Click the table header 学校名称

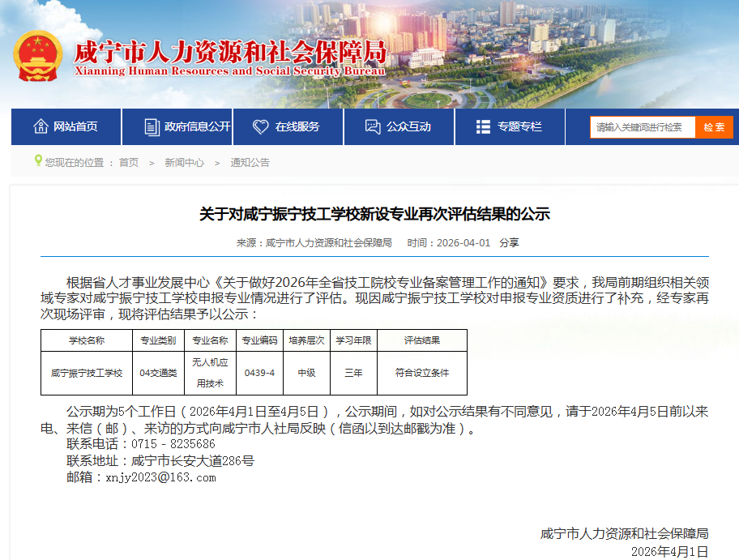[x=87, y=340]
